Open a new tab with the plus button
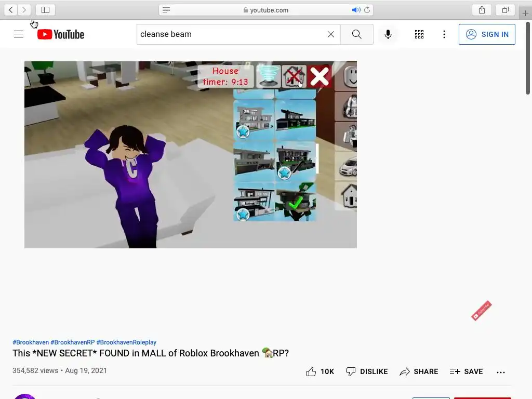The image size is (532, 399). click(x=525, y=13)
